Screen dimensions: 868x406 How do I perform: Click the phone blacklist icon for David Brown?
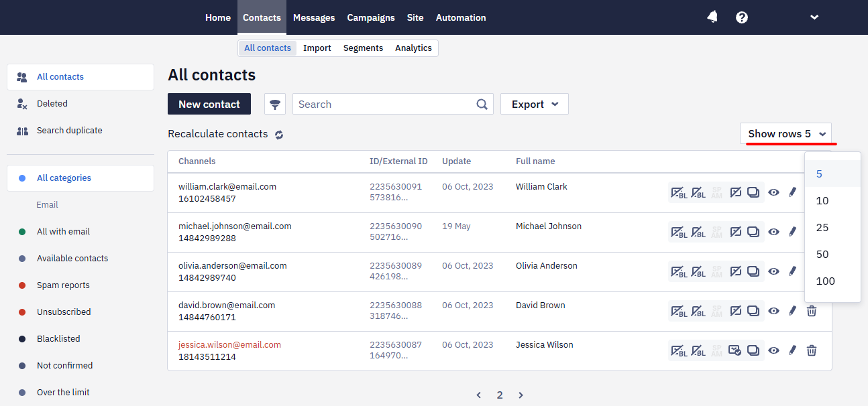click(698, 312)
